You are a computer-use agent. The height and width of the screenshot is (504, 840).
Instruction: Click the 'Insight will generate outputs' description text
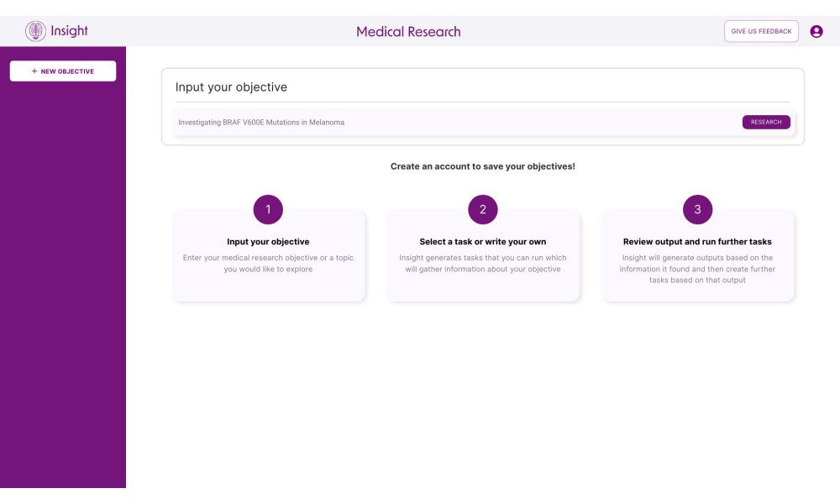tap(697, 269)
